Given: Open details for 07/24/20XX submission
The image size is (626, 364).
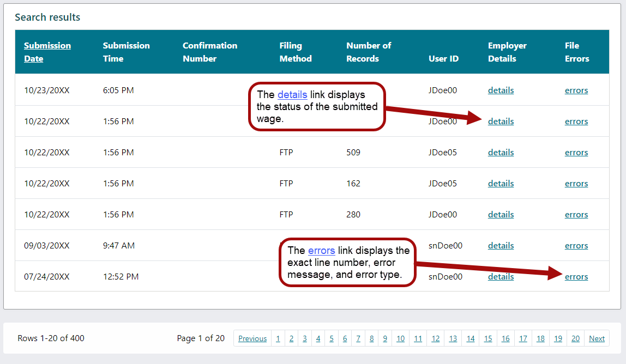Looking at the screenshot, I should 501,277.
